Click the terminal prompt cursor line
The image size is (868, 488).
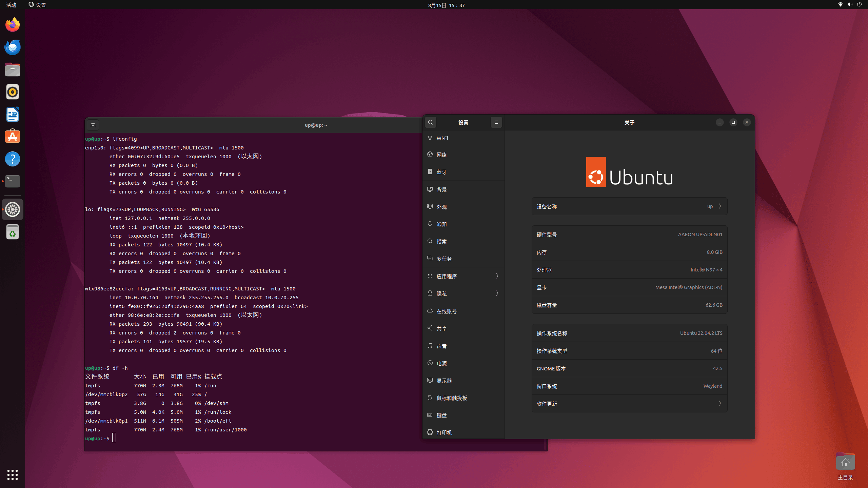tap(100, 438)
